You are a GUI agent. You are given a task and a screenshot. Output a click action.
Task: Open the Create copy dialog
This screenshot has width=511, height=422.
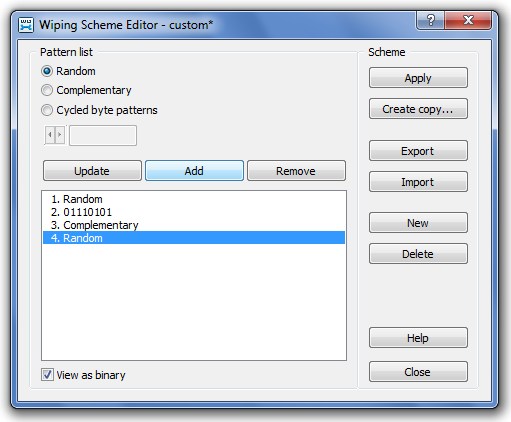(x=418, y=109)
